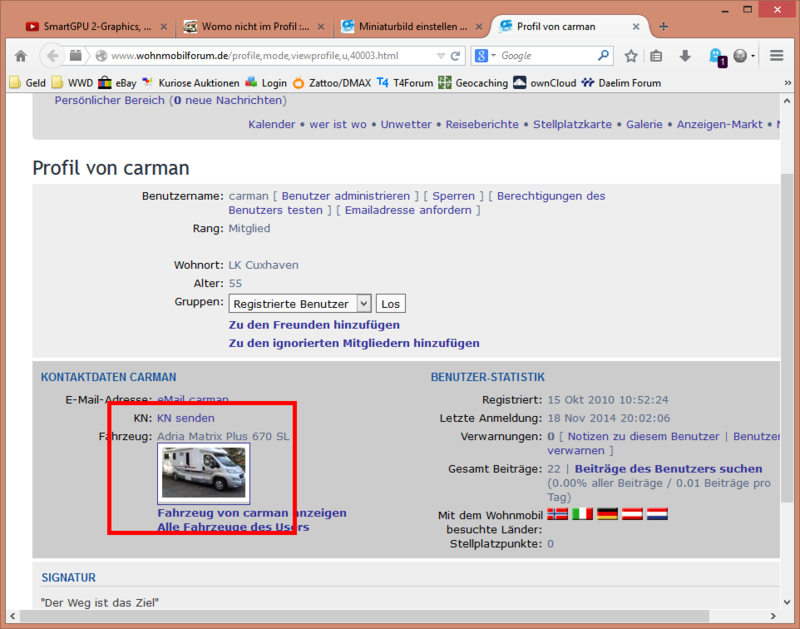Click Benutzer administrieren link
The height and width of the screenshot is (629, 800).
coord(345,196)
